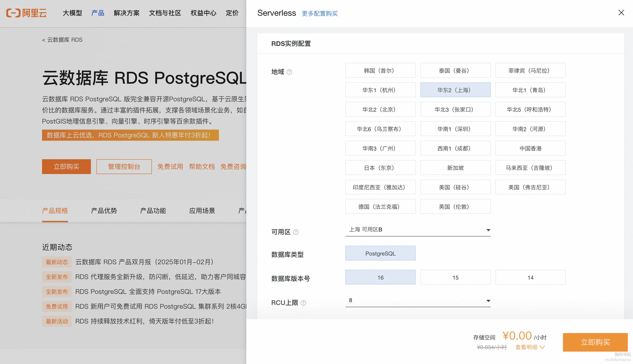The image size is (633, 364).
Task: Pick region 新加坡
Action: click(x=455, y=168)
